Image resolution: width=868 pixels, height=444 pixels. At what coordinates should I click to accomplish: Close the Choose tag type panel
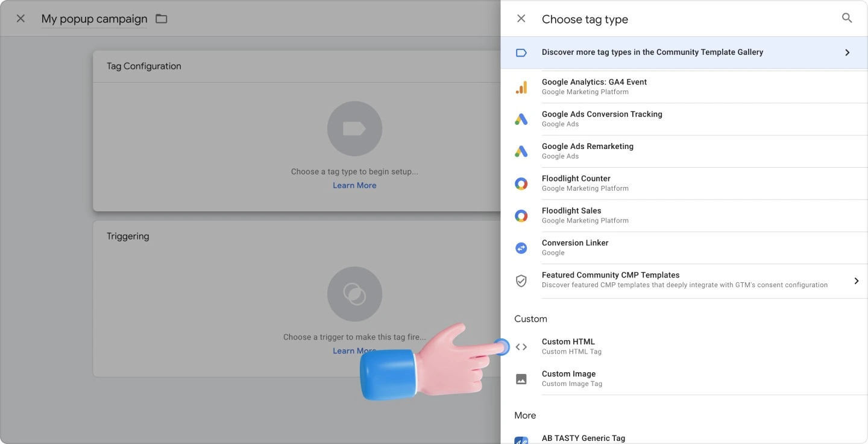click(x=521, y=19)
